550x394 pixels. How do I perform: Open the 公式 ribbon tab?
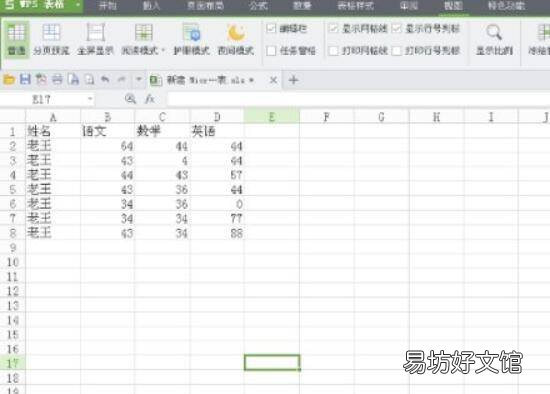(258, 6)
